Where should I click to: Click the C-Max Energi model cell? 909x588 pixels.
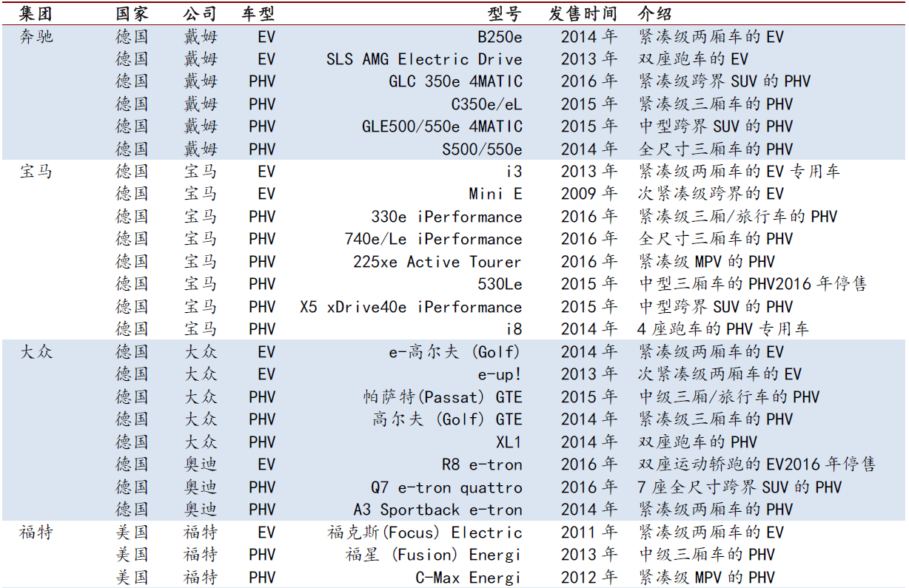(x=469, y=578)
